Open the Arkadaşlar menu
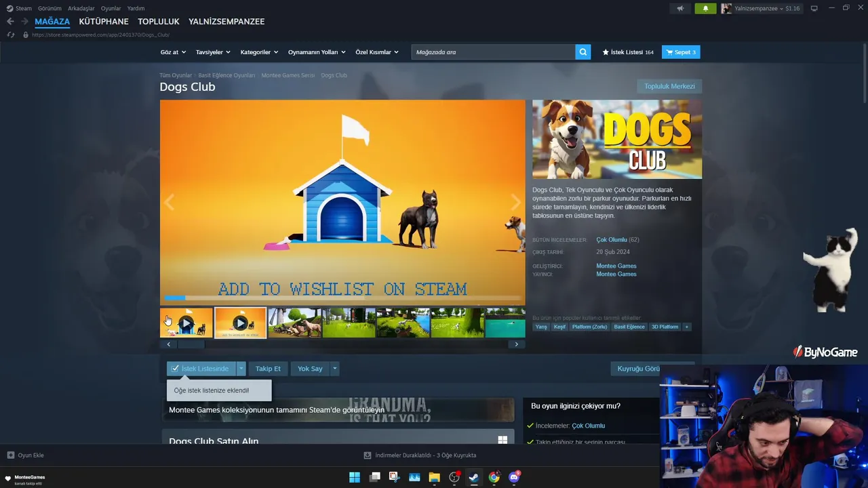Viewport: 868px width, 488px height. coord(81,8)
